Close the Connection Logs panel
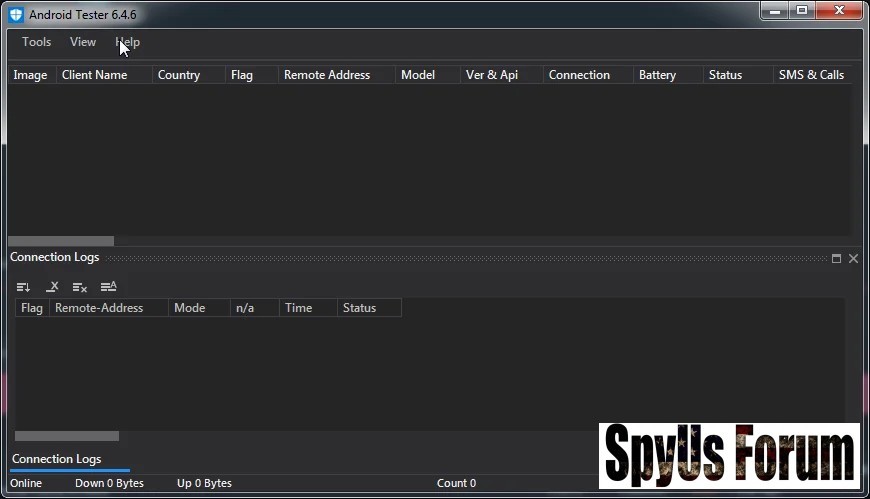The width and height of the screenshot is (870, 499). coord(853,258)
